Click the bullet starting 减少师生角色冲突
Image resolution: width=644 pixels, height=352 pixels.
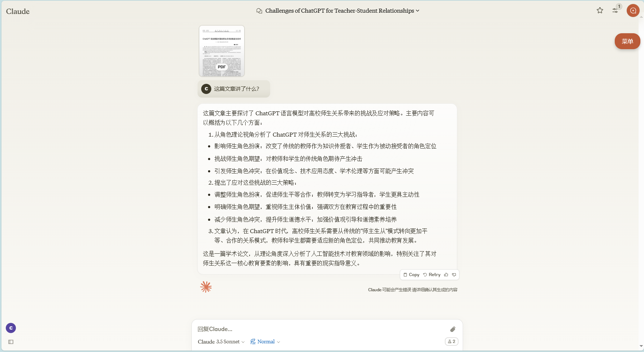pyautogui.click(x=306, y=220)
